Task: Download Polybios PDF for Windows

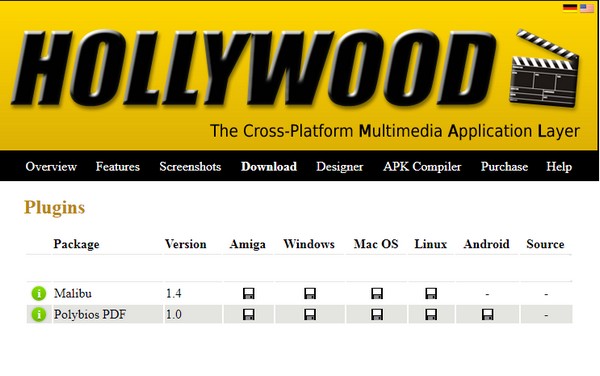Action: pyautogui.click(x=310, y=314)
